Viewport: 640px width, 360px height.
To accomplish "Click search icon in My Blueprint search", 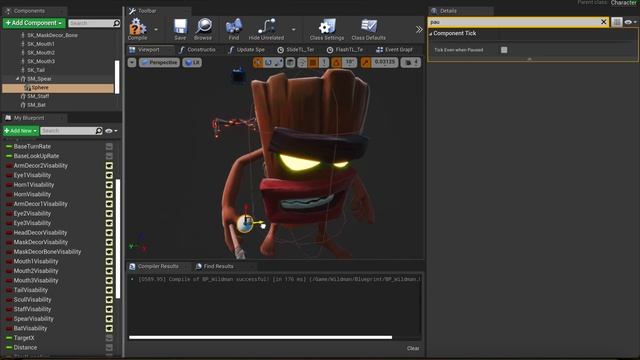I will click(x=99, y=131).
